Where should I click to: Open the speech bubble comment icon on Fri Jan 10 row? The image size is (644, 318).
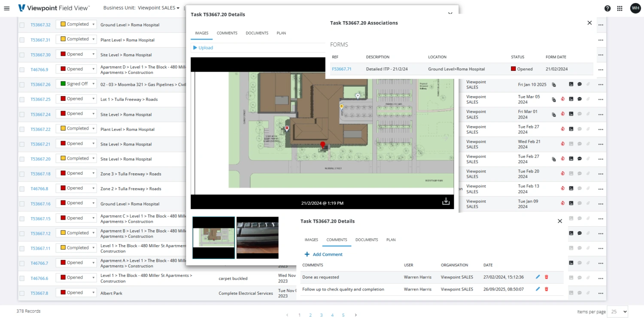[x=580, y=84]
